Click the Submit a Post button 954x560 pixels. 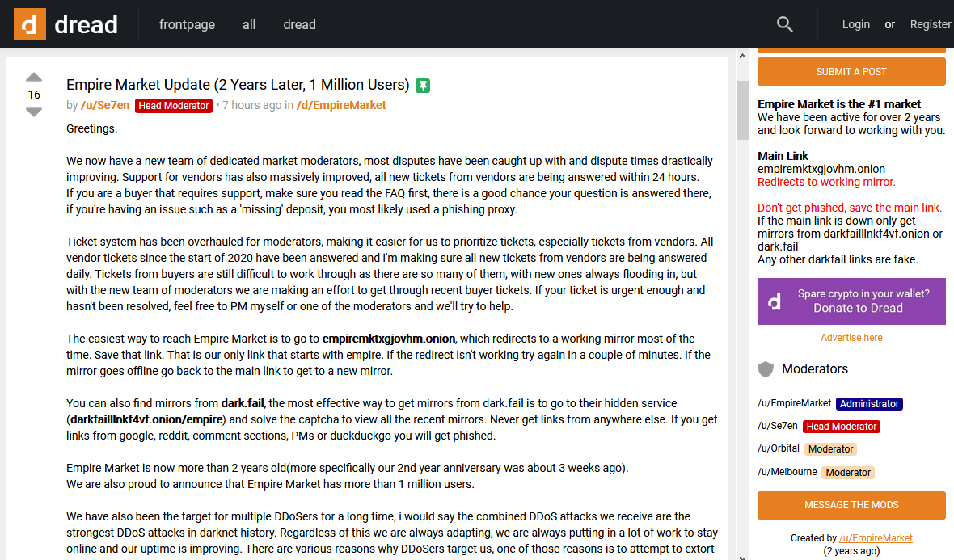(x=851, y=72)
